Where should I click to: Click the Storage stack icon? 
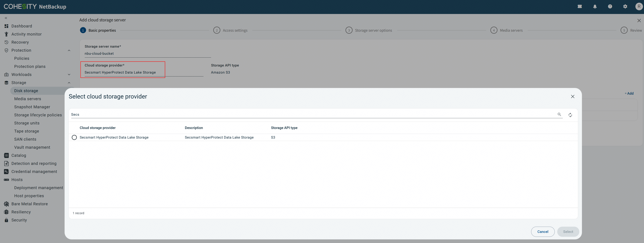pyautogui.click(x=7, y=83)
